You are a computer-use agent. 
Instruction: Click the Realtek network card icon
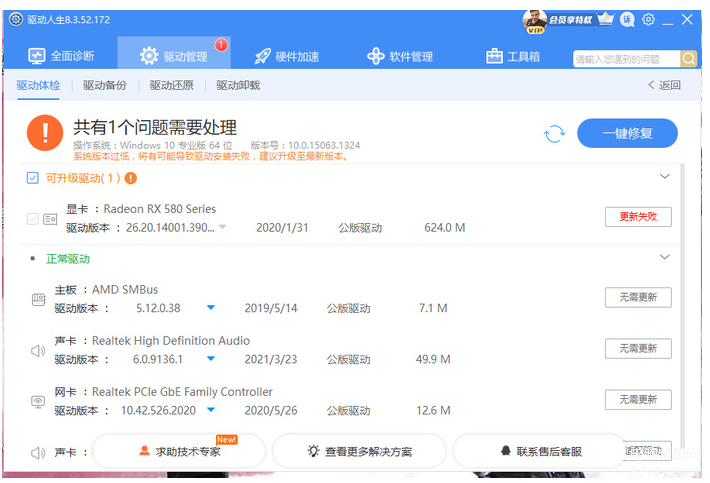point(38,402)
